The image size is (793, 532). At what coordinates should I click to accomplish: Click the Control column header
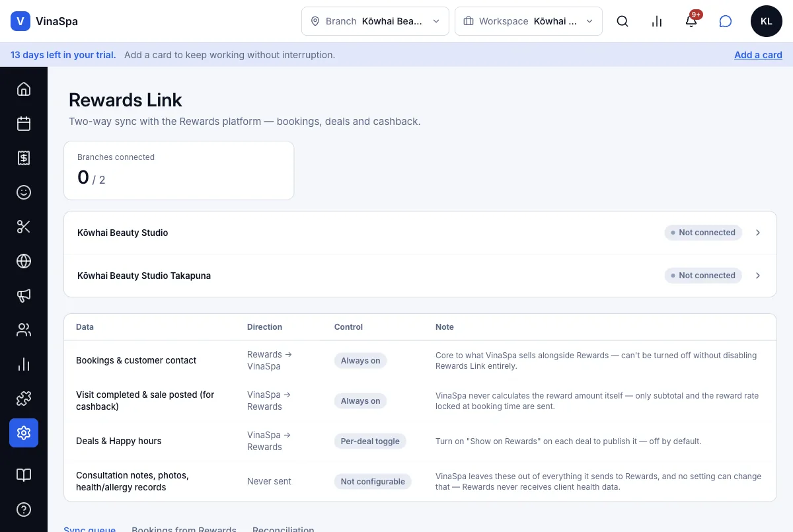(x=348, y=327)
